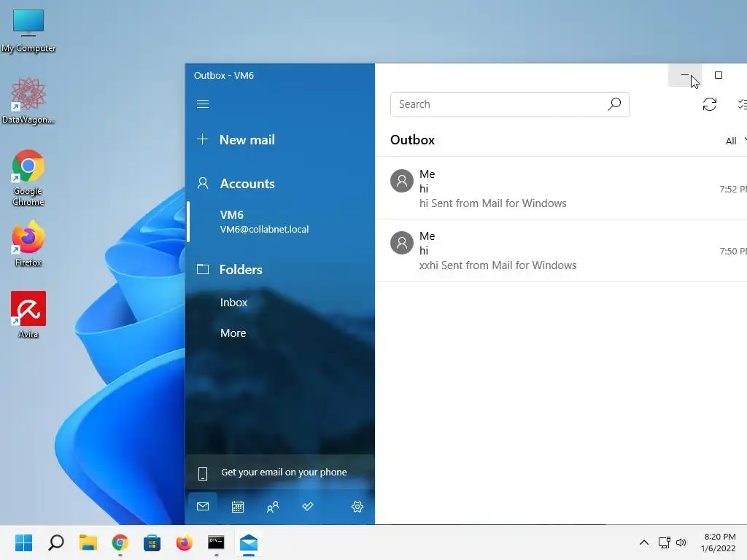
Task: Click Get your email on your phone
Action: pyautogui.click(x=280, y=472)
